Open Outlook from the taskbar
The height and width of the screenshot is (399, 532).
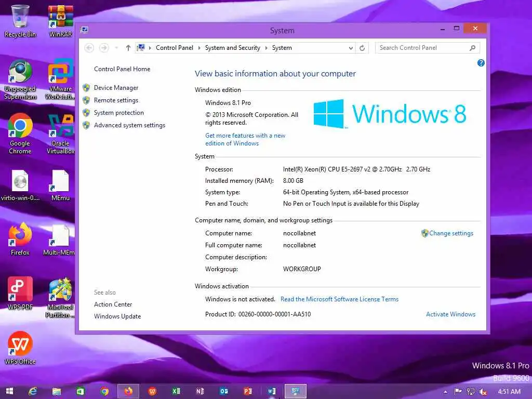pyautogui.click(x=224, y=391)
